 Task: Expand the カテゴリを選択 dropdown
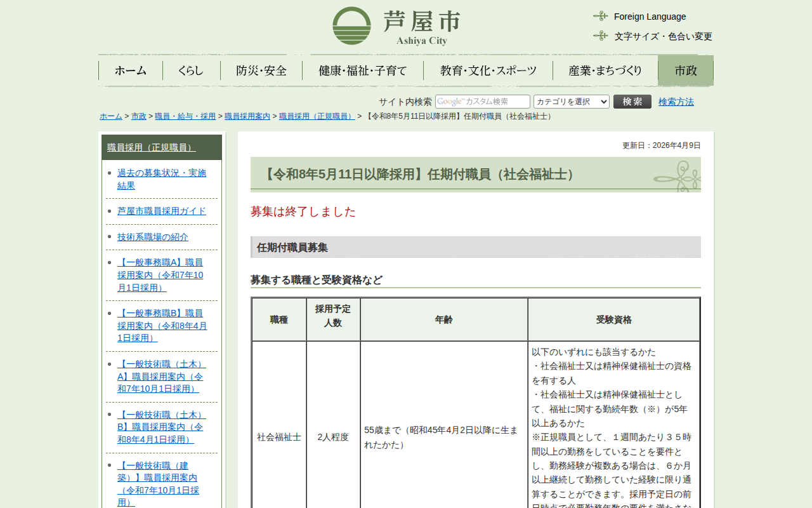pyautogui.click(x=571, y=102)
